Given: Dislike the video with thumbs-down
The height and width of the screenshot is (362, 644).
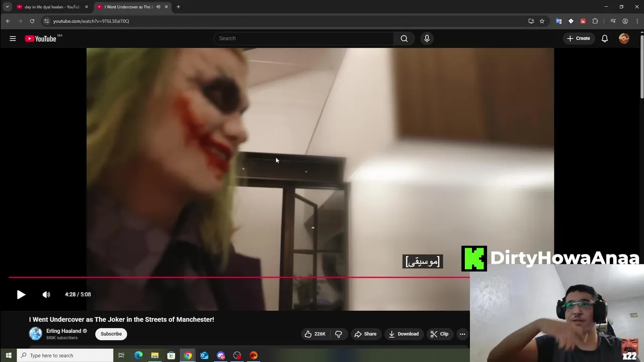Looking at the screenshot, I should (x=339, y=334).
